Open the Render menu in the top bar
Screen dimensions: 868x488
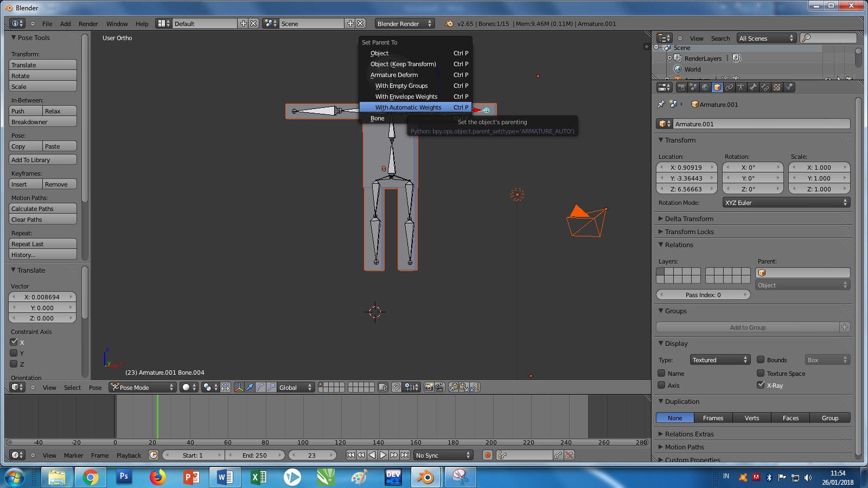pos(88,23)
